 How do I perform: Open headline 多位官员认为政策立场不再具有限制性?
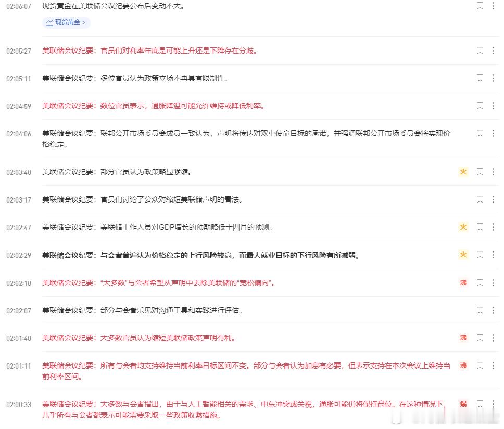(x=136, y=79)
